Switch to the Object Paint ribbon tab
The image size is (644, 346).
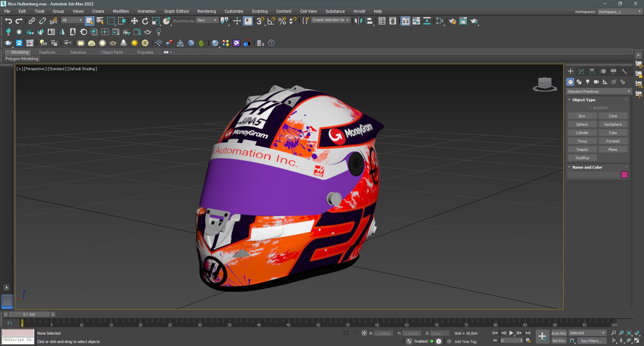pyautogui.click(x=112, y=52)
